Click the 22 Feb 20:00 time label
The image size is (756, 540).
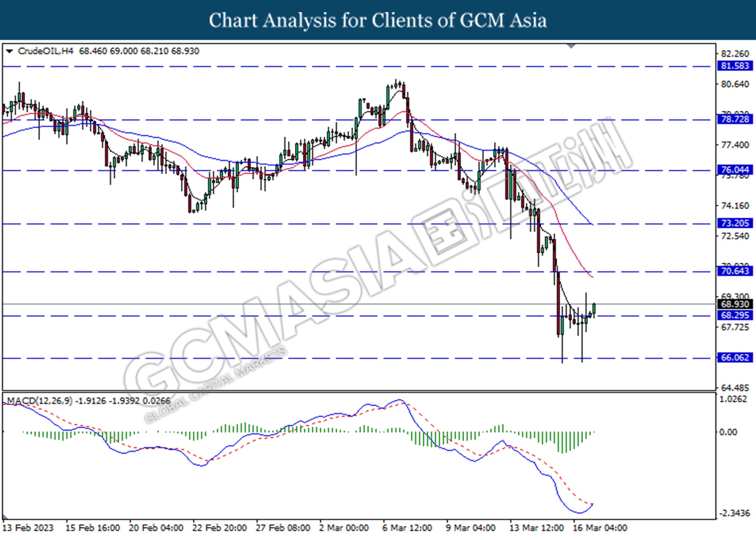(x=220, y=528)
